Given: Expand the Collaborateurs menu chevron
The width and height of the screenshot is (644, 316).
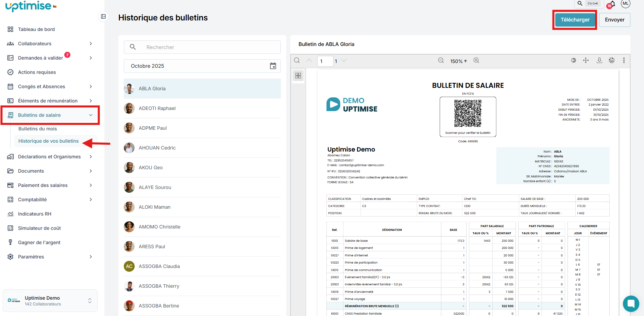Looking at the screenshot, I should 91,44.
